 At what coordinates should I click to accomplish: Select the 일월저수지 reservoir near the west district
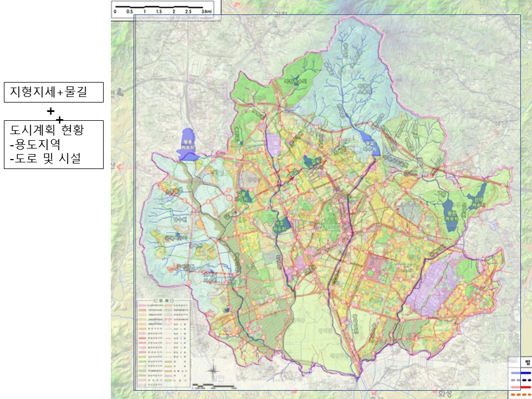tap(243, 196)
